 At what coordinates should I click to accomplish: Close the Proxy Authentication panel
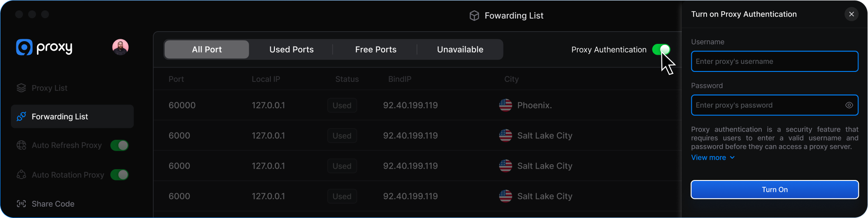[x=851, y=14]
